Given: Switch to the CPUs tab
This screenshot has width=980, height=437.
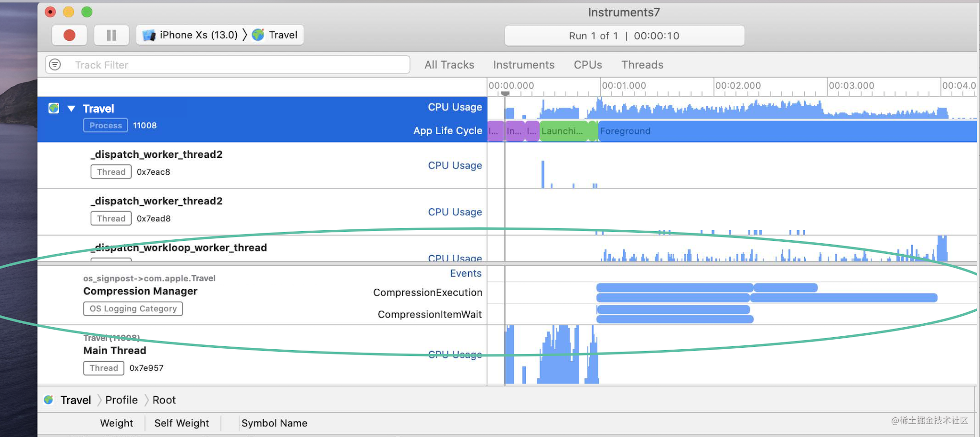Looking at the screenshot, I should [588, 65].
